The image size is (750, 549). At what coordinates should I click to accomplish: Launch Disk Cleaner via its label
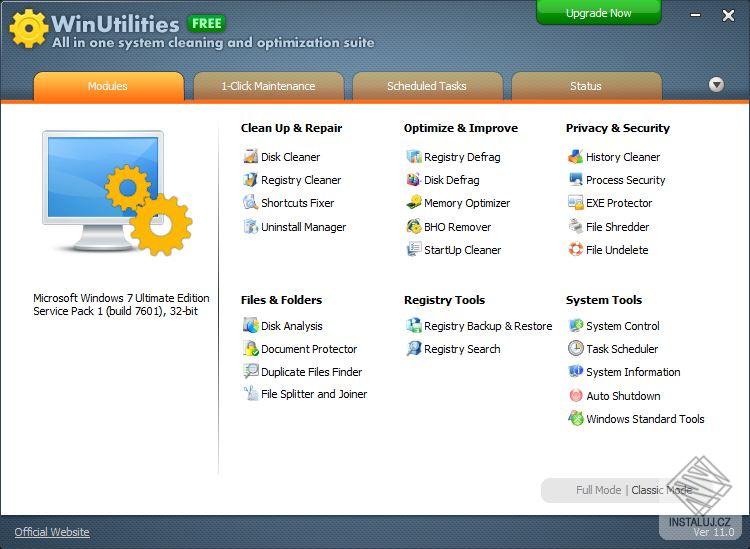pos(290,157)
